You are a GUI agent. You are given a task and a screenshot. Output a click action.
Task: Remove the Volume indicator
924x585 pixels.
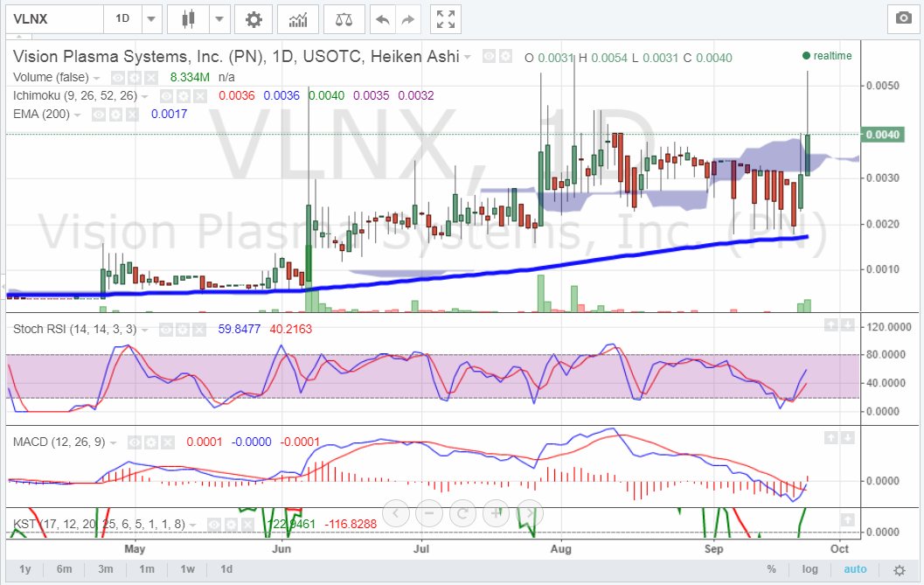(151, 77)
